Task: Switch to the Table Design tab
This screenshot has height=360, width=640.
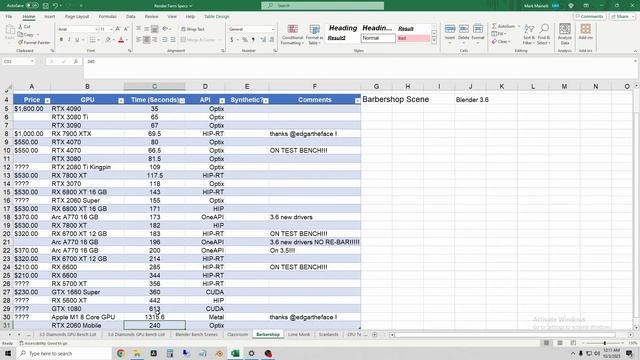Action: [x=217, y=17]
